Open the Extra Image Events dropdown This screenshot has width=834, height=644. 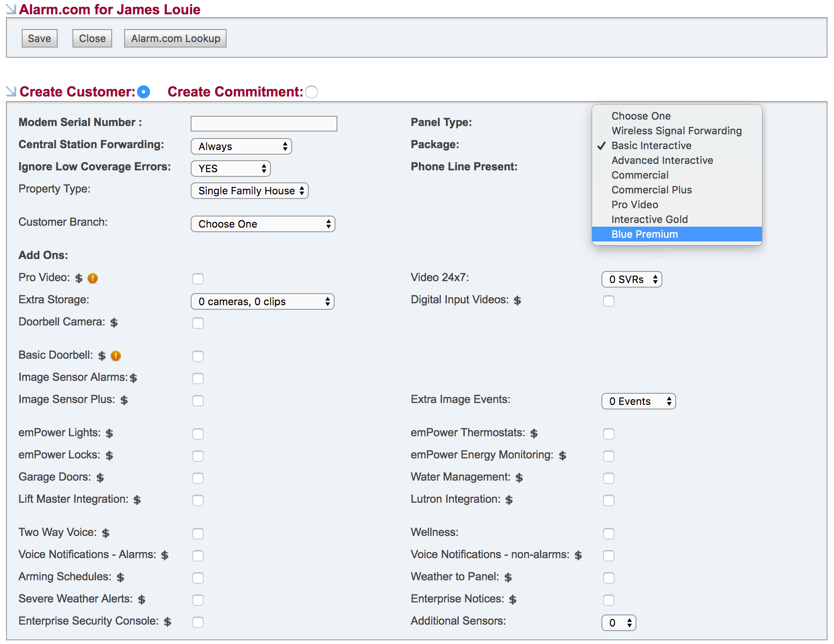click(x=638, y=401)
